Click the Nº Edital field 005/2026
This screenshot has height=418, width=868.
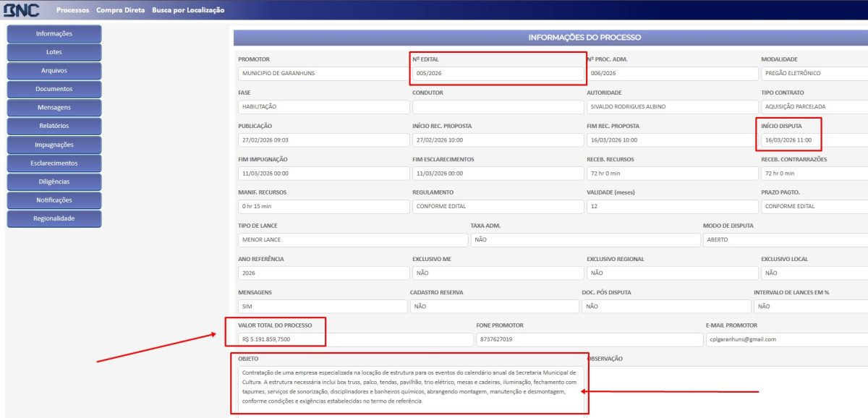[x=498, y=73]
